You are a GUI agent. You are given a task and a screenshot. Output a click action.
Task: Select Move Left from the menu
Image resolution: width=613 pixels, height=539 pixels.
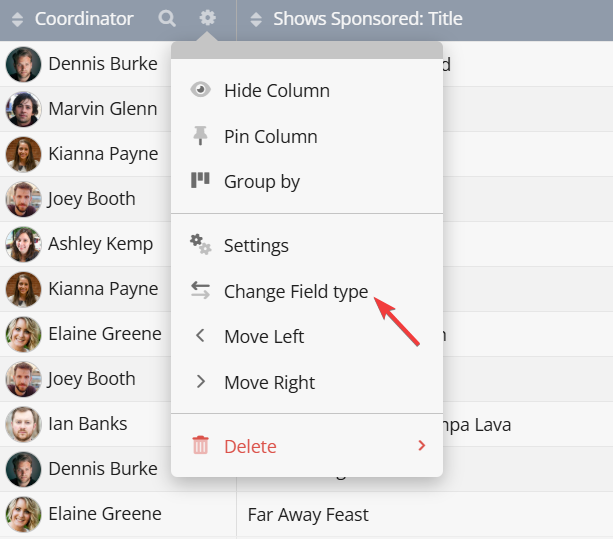click(264, 336)
